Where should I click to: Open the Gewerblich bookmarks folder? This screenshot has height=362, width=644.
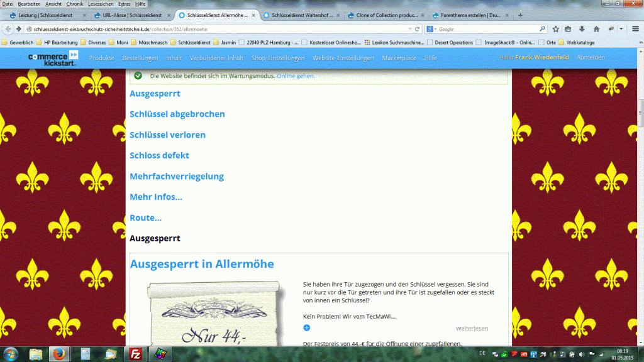coord(18,43)
